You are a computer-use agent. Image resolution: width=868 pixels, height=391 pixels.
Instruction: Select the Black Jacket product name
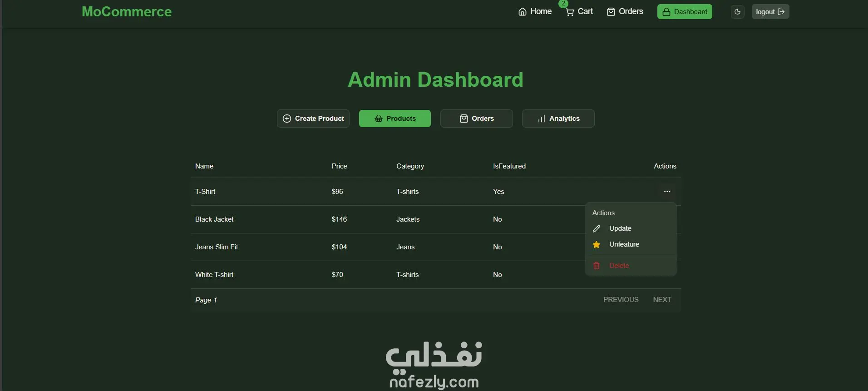pos(214,219)
